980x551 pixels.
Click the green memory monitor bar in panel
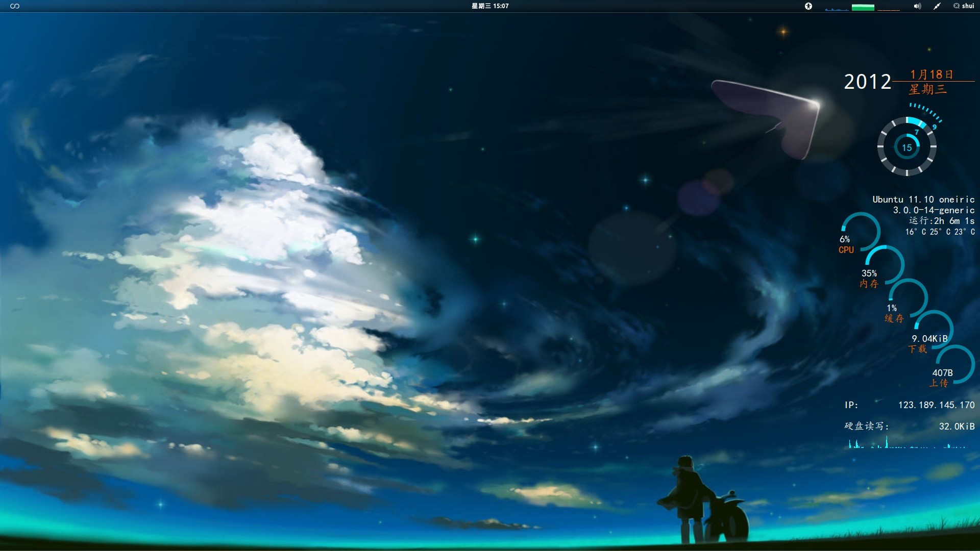click(x=863, y=7)
